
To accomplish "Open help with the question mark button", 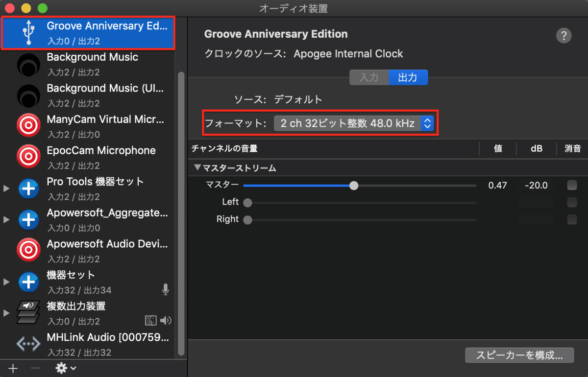I will click(x=564, y=36).
